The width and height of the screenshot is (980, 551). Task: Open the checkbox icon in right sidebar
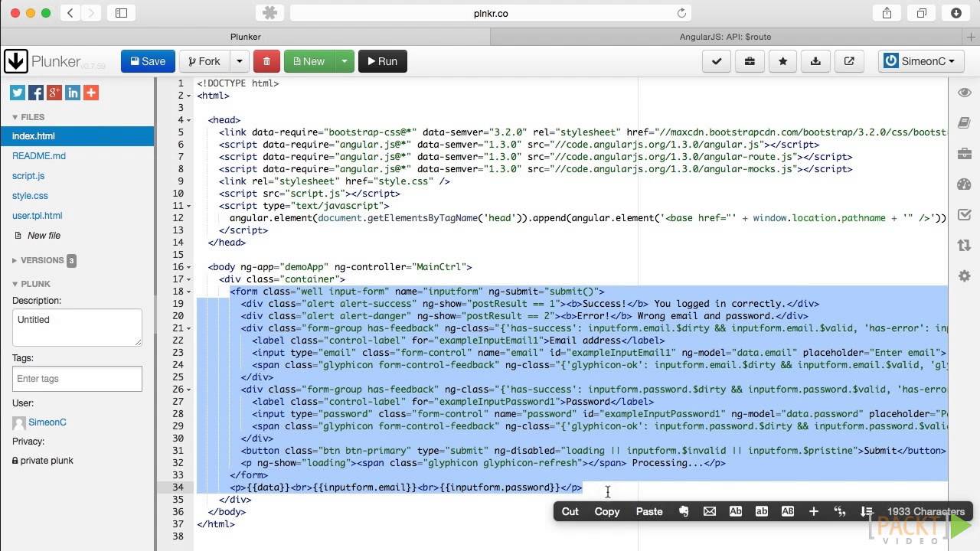(964, 214)
